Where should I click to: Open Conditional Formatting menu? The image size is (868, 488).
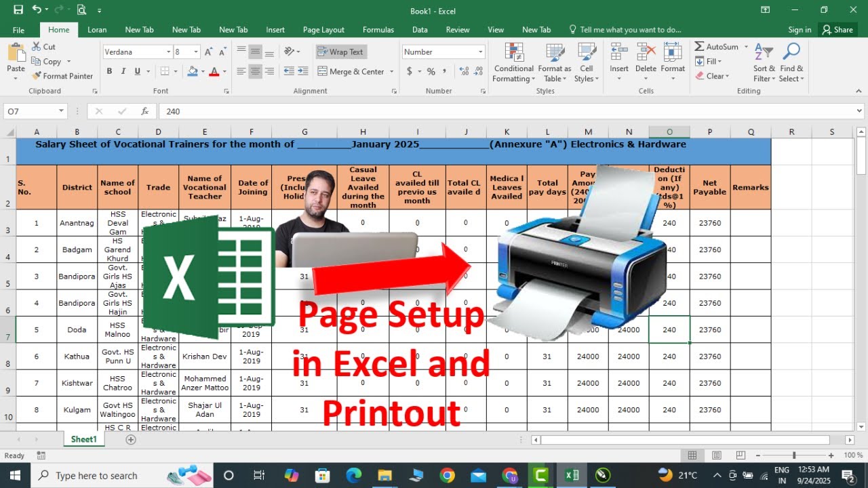pyautogui.click(x=514, y=62)
